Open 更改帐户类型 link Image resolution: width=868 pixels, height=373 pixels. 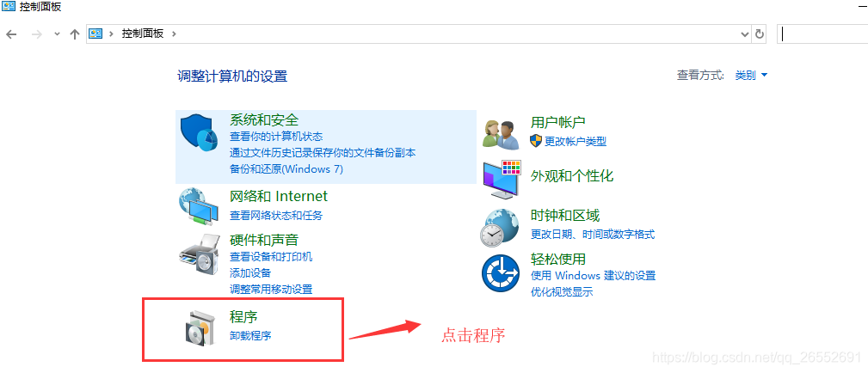coord(576,141)
